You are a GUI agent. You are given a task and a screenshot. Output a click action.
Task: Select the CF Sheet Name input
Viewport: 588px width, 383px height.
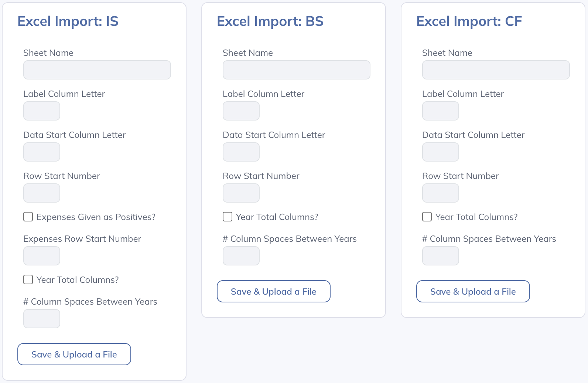pyautogui.click(x=496, y=70)
